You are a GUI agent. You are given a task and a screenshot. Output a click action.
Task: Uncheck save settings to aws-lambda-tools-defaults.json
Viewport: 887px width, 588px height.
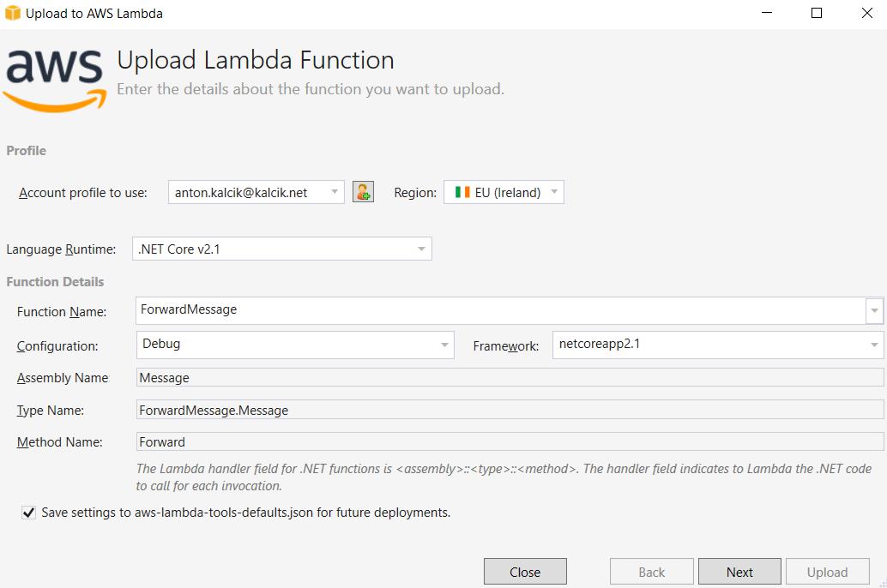28,513
